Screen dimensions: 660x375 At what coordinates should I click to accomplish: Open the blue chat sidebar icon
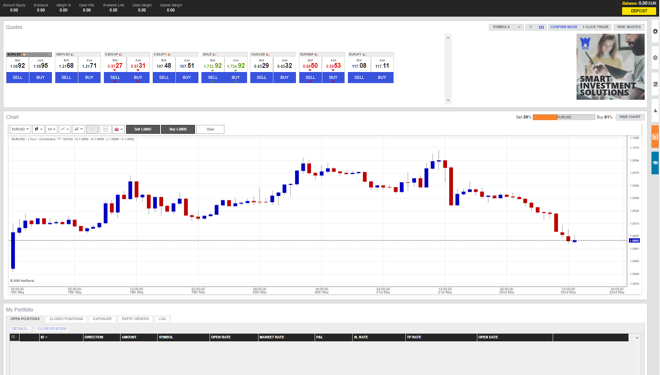[x=655, y=163]
